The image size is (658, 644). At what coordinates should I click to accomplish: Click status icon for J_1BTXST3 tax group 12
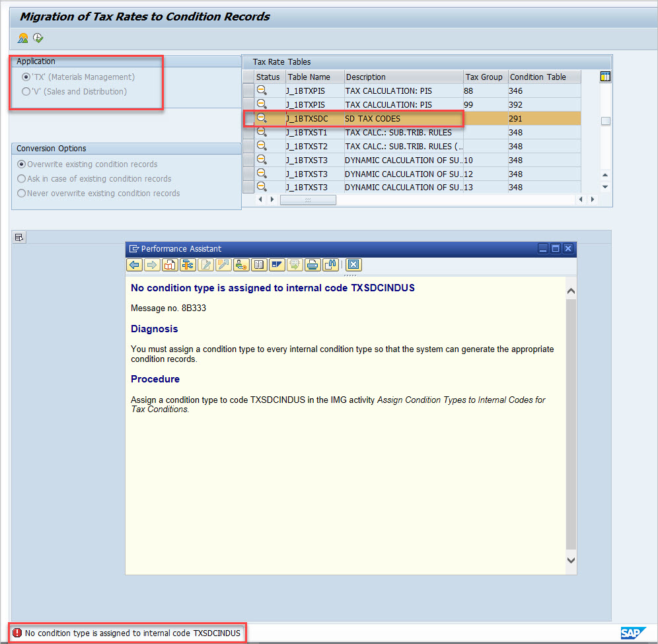pyautogui.click(x=262, y=174)
